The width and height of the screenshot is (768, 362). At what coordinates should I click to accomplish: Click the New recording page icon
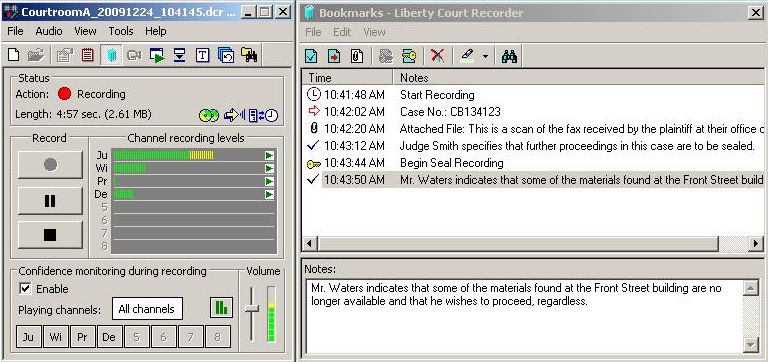click(x=14, y=55)
